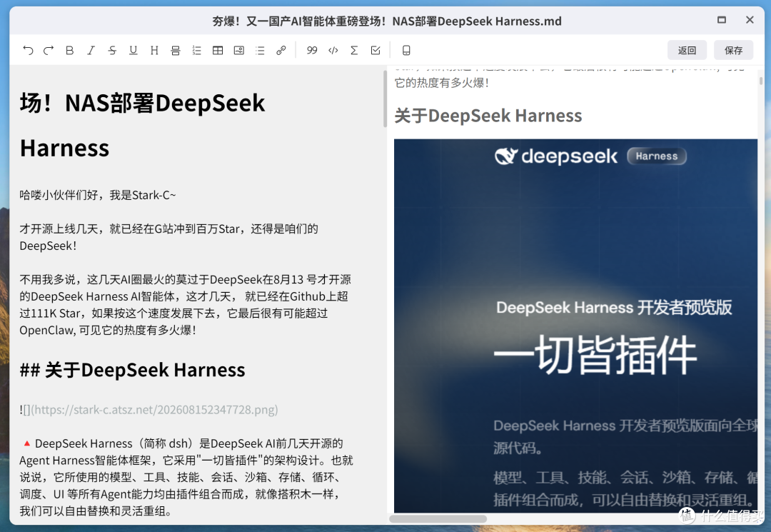
Task: Click the paragraph starting 'DeepSeek Harness（简称 dsh）'
Action: pyautogui.click(x=186, y=477)
